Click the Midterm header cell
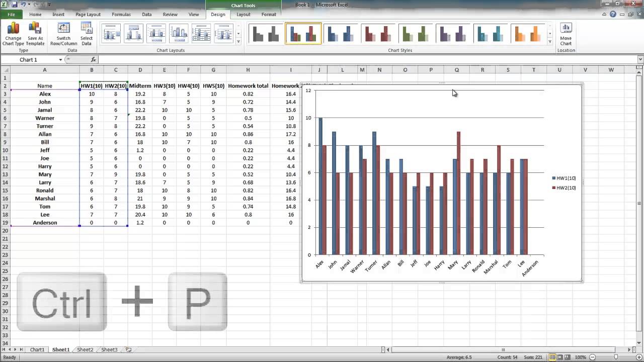 click(x=140, y=86)
